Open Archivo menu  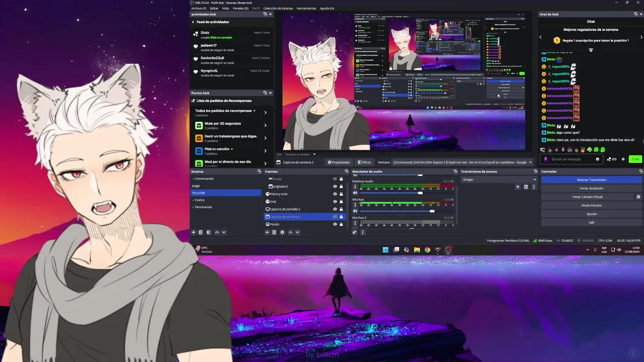[x=199, y=9]
